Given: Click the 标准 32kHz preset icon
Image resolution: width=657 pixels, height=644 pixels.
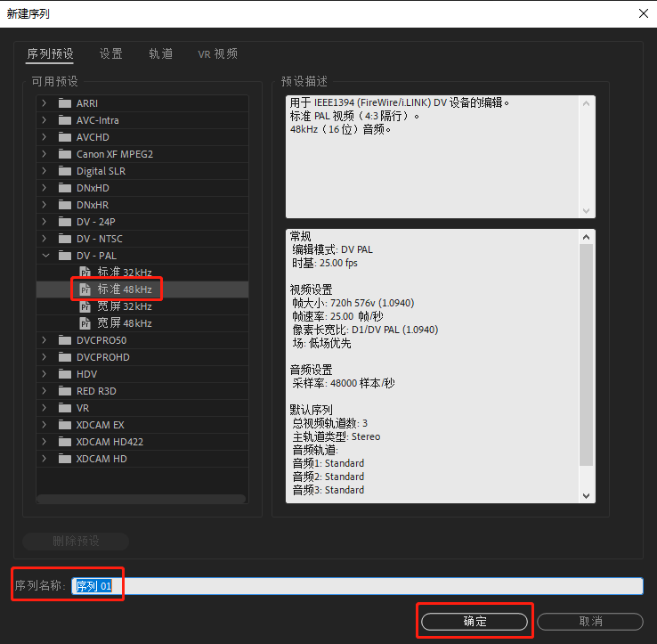Looking at the screenshot, I should click(85, 273).
